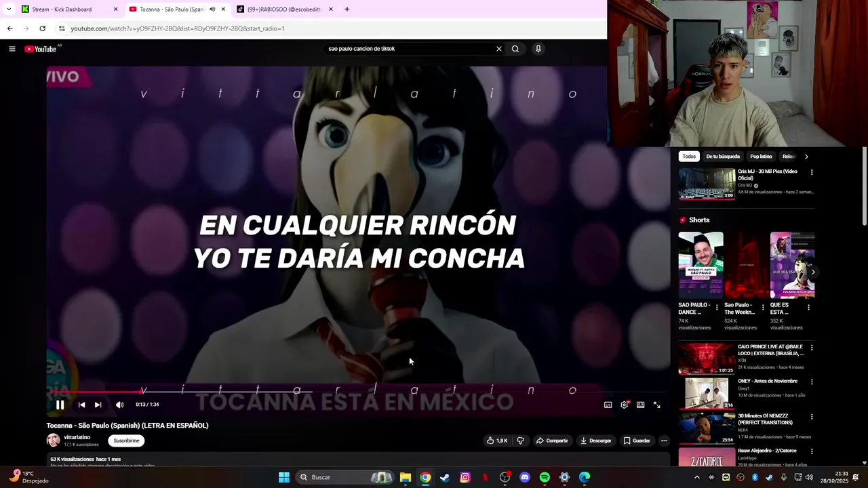Skip to the next video in player
The image size is (868, 488).
(98, 405)
